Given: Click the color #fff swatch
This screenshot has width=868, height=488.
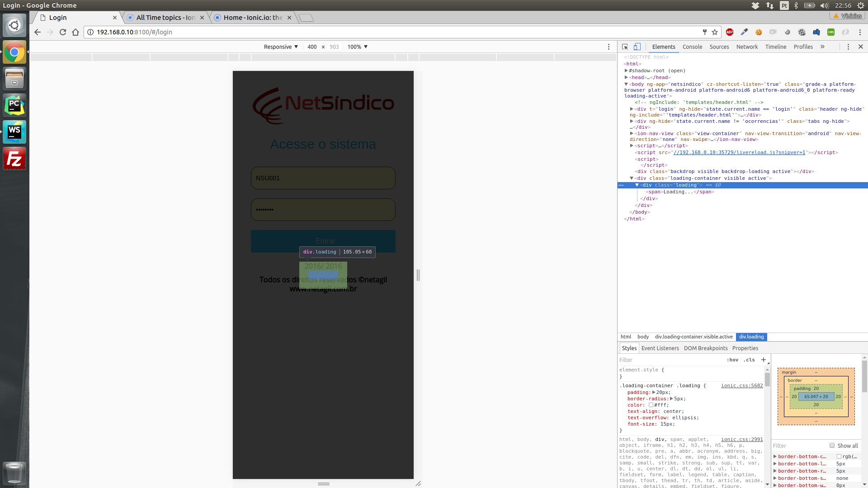Looking at the screenshot, I should (651, 405).
